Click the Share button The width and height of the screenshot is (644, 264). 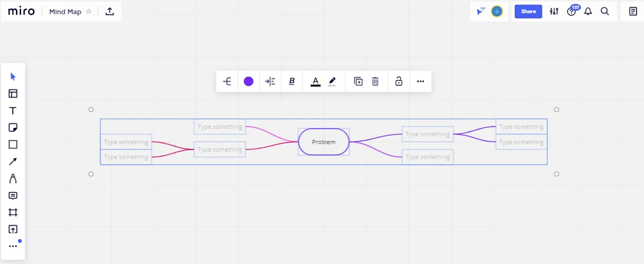(x=528, y=12)
